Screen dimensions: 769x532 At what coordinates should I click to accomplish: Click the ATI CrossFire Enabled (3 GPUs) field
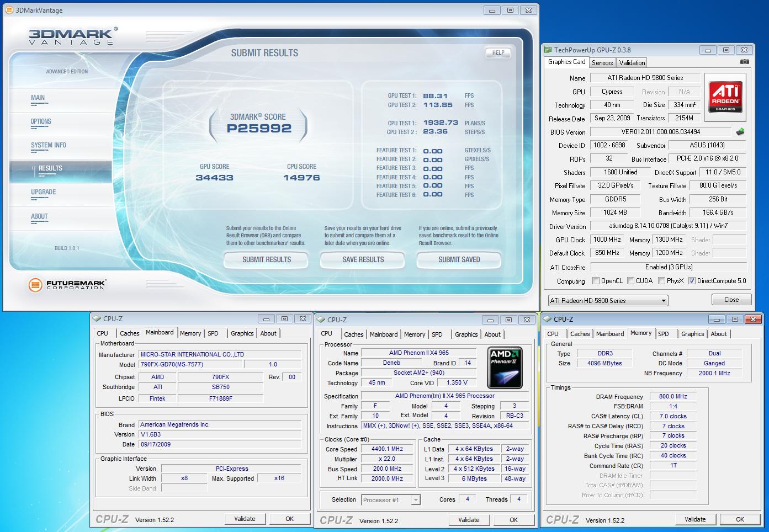(x=669, y=267)
